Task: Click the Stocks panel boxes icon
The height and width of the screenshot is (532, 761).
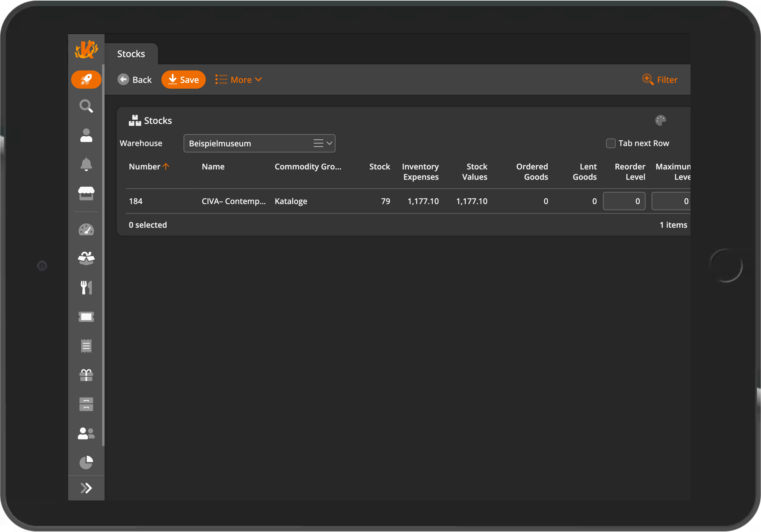Action: (x=135, y=120)
